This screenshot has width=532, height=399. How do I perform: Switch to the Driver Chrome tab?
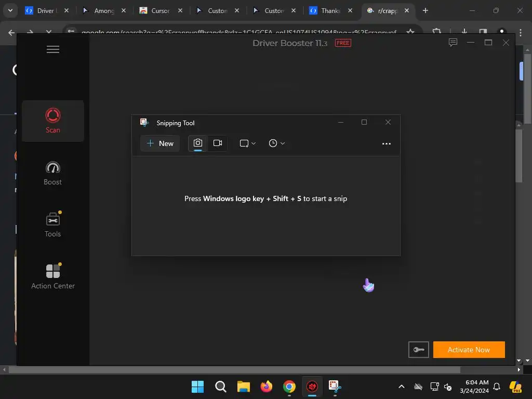[x=47, y=10]
